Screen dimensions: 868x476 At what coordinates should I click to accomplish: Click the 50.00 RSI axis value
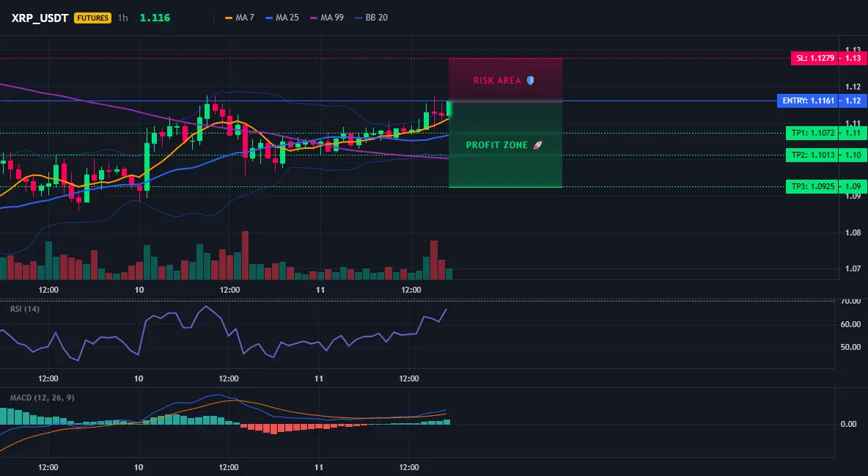tap(851, 347)
